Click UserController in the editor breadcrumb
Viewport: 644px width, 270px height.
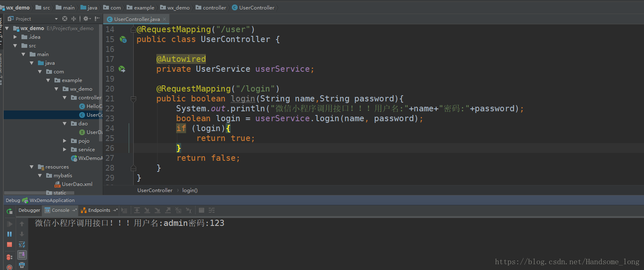pos(155,190)
